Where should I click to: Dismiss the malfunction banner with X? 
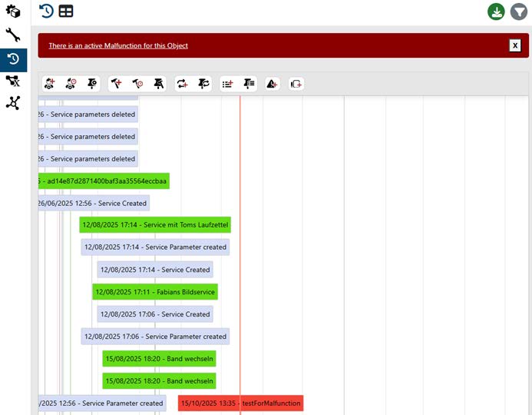(x=515, y=45)
